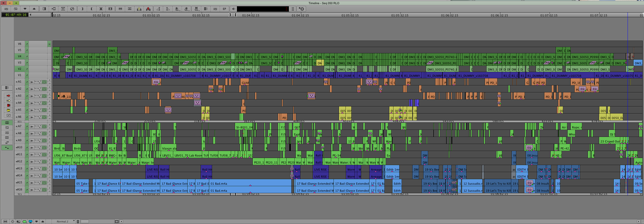The width and height of the screenshot is (644, 224).
Task: Click the down triangle button in top toolbar
Action: [25, 9]
